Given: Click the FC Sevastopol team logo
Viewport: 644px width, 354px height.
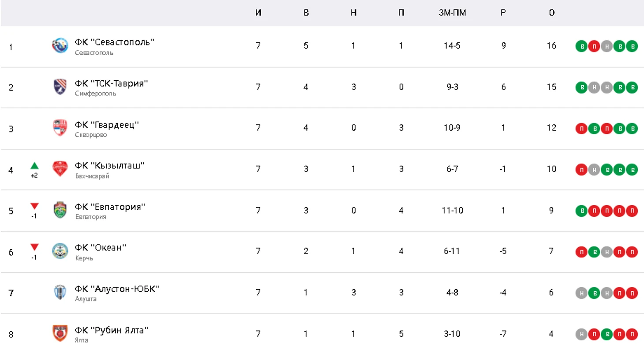Looking at the screenshot, I should 60,46.
